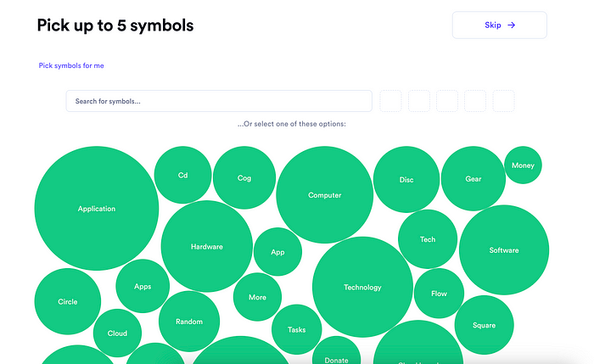
Task: Focus the Search for symbols field
Action: coord(219,101)
